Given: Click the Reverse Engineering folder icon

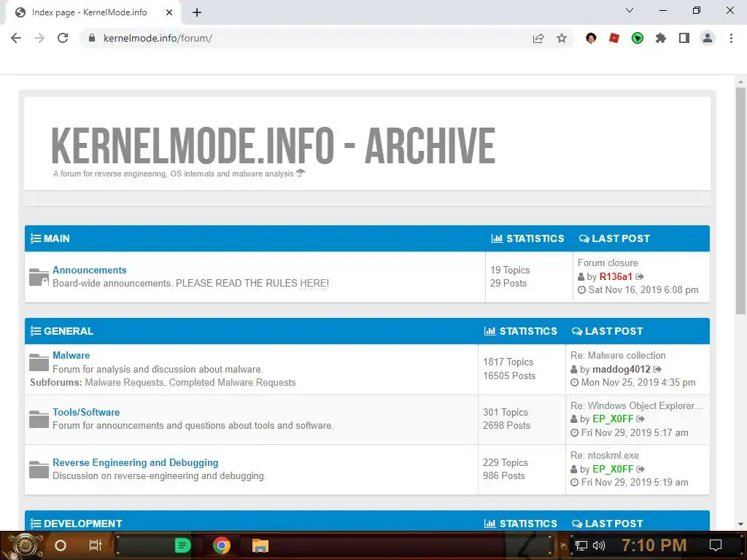Looking at the screenshot, I should tap(39, 470).
